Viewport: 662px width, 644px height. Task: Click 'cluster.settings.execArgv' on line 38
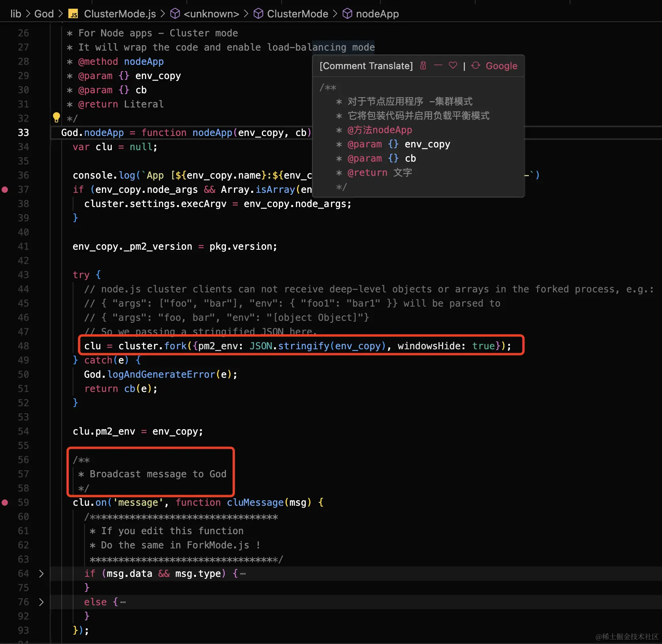[155, 204]
